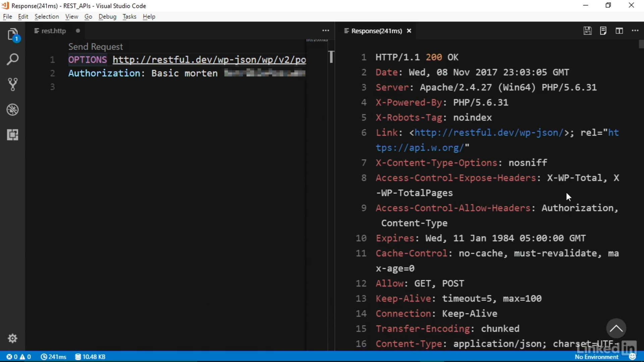Screen dimensions: 644x362
Task: Click the 241ms duration status item
Action: pos(53,357)
